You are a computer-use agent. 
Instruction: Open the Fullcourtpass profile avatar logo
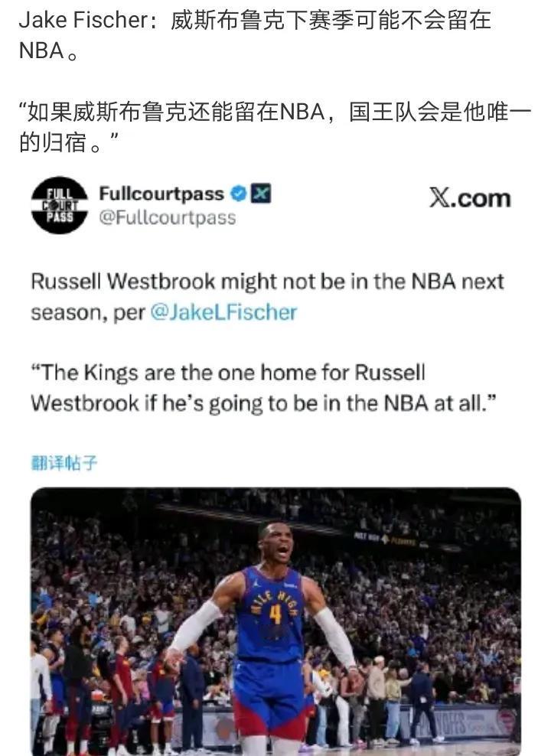(59, 205)
